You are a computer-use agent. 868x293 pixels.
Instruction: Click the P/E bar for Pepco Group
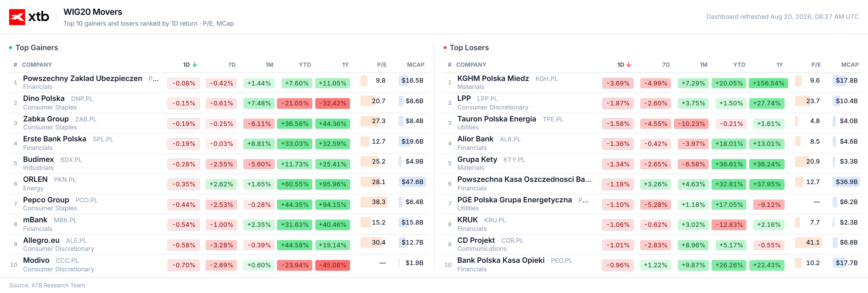(x=374, y=202)
